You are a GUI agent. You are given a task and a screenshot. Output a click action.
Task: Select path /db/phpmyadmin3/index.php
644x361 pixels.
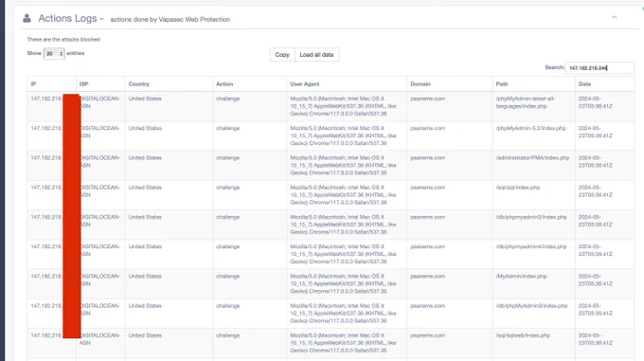coord(531,217)
